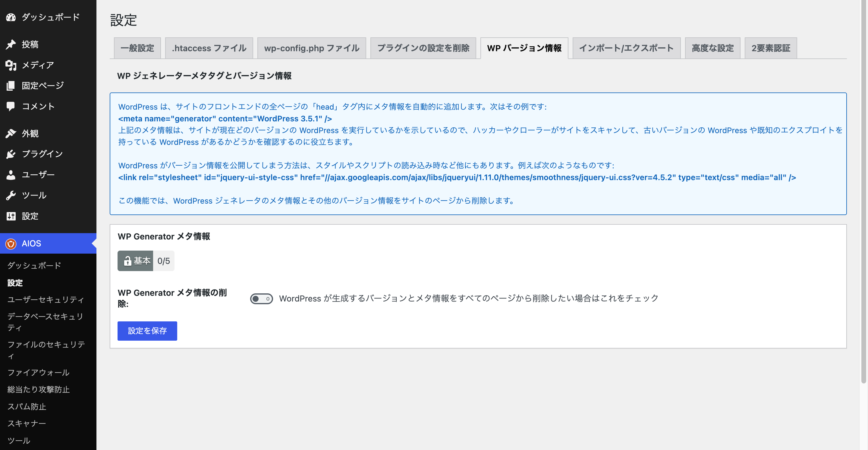
Task: Open AIOS submenu ダッシュボード link
Action: (x=34, y=265)
